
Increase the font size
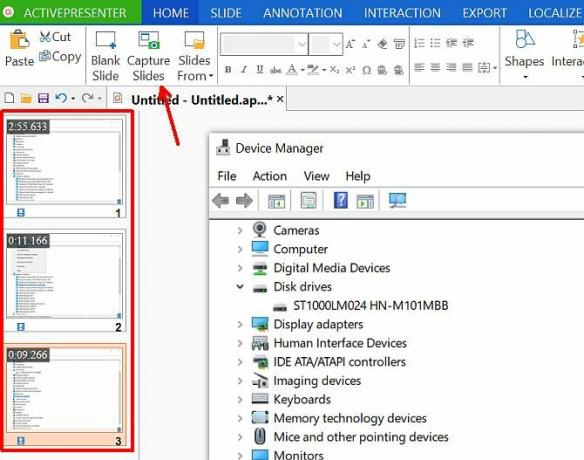(350, 44)
